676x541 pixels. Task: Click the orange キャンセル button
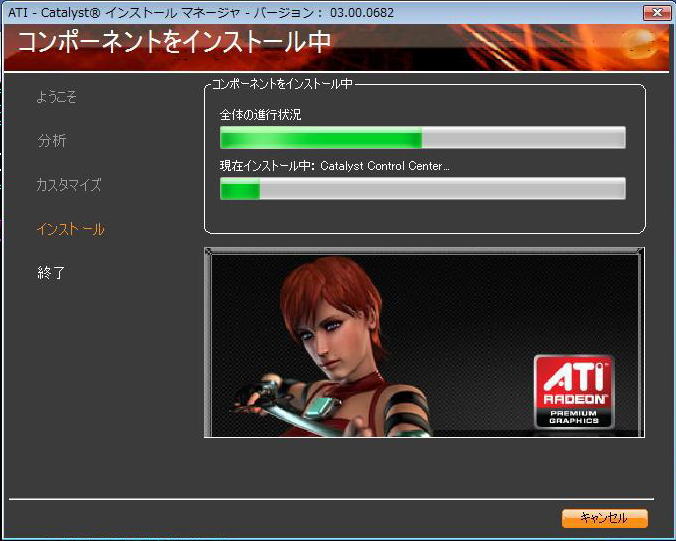tap(604, 518)
